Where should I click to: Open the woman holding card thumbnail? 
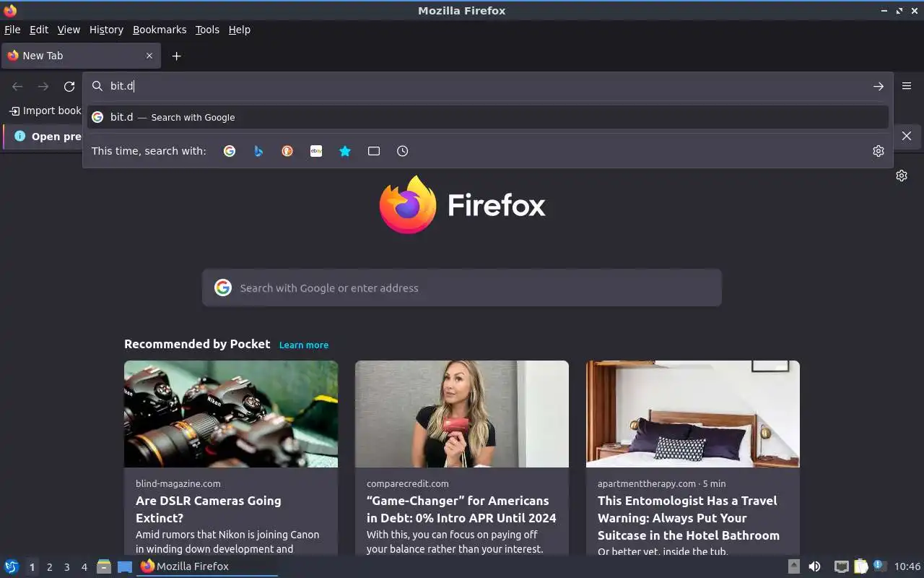tap(462, 414)
